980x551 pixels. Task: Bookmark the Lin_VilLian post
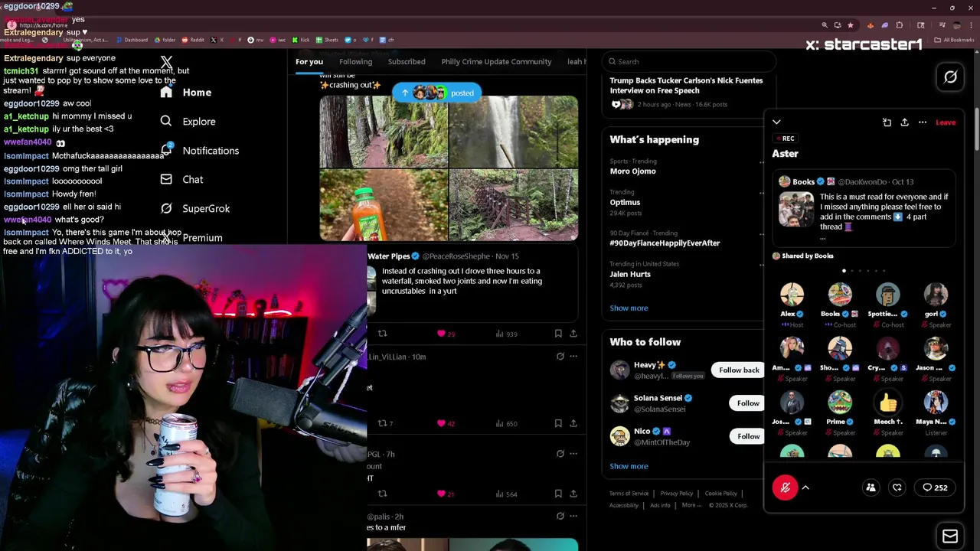pyautogui.click(x=558, y=423)
